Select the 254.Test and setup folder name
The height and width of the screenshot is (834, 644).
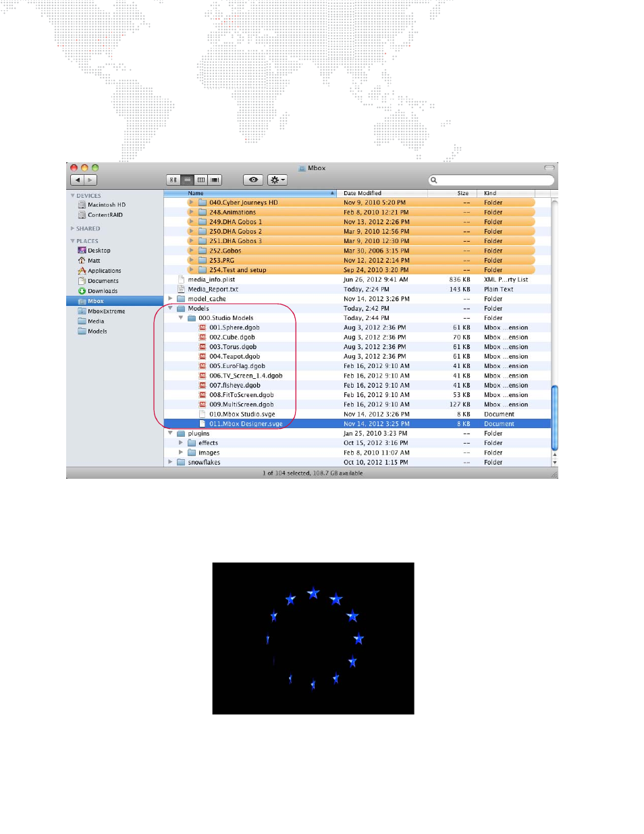[x=238, y=270]
